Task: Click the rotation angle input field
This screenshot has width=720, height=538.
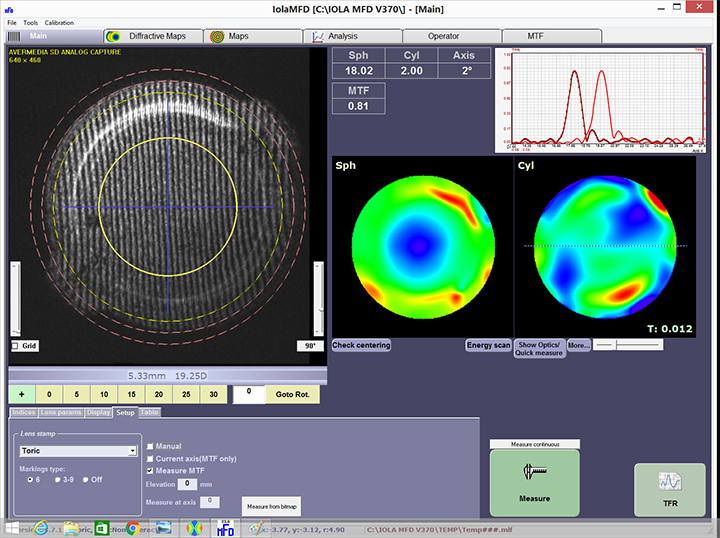Action: point(249,394)
